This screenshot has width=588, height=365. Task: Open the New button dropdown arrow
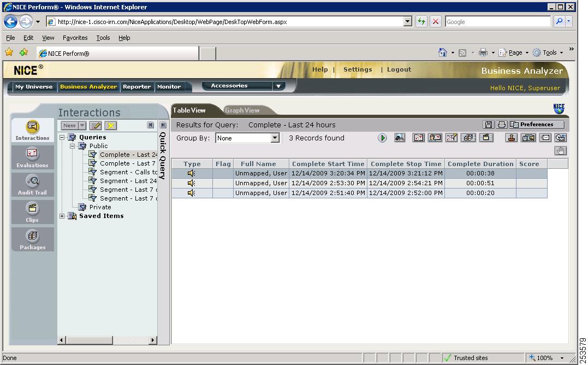(x=82, y=126)
